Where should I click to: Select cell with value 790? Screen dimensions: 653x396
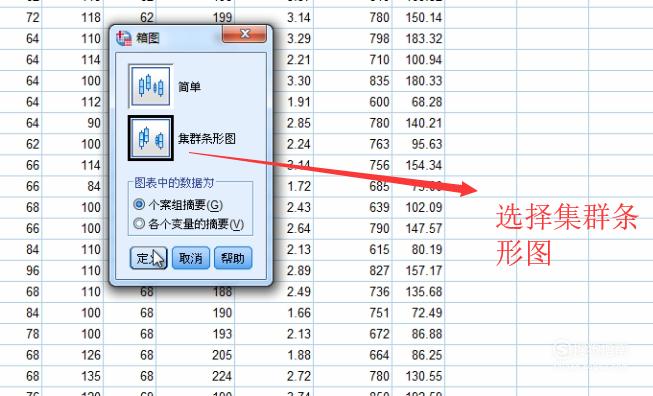353,228
